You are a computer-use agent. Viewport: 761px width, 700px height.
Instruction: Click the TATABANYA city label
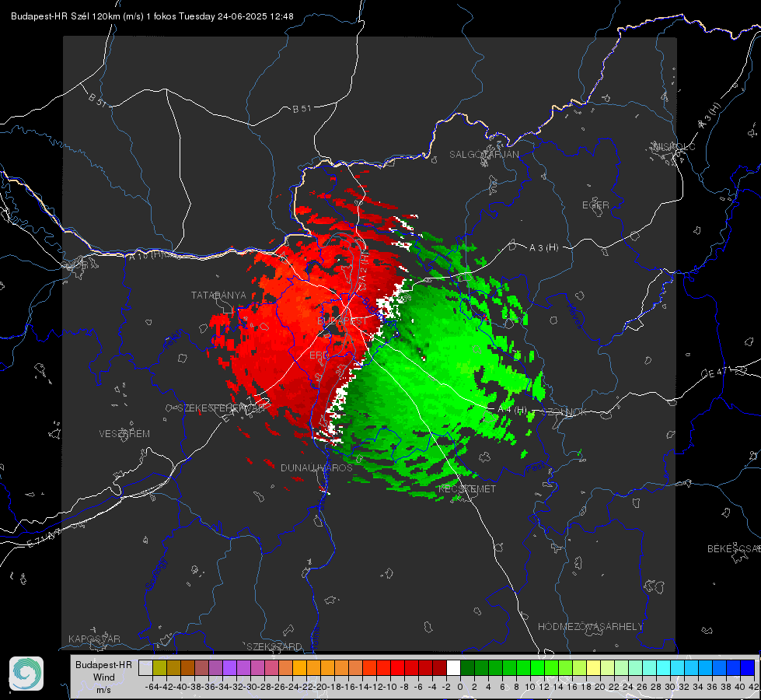(218, 296)
